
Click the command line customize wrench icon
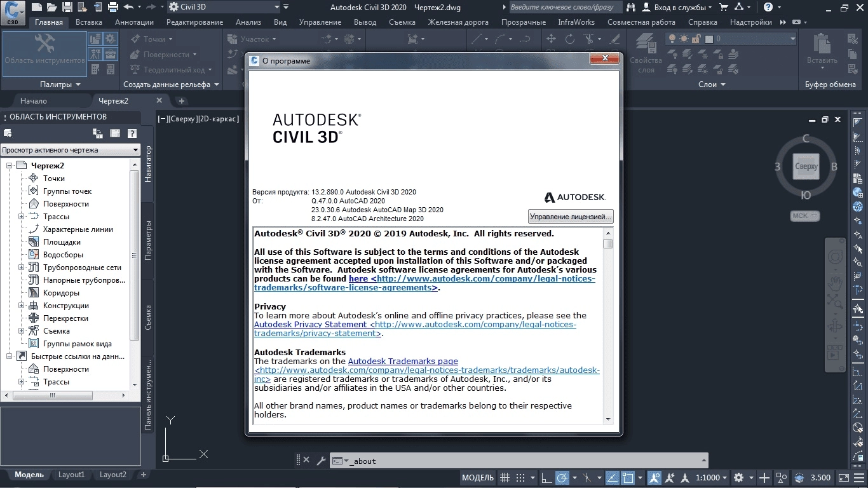(321, 461)
